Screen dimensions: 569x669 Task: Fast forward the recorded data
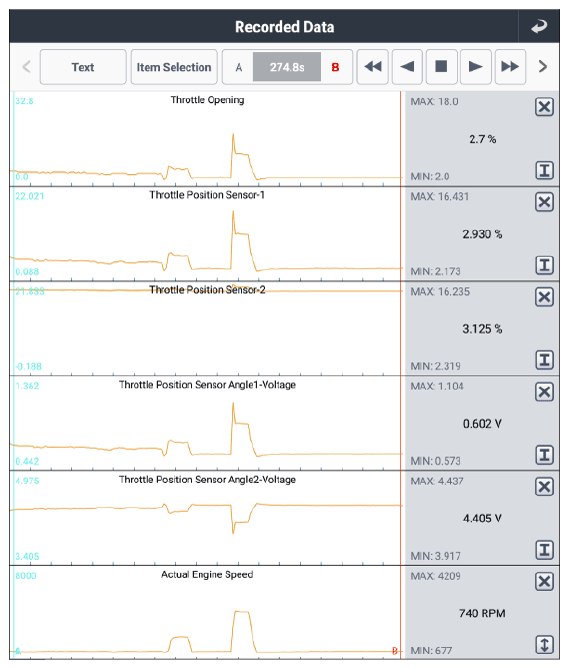[510, 67]
